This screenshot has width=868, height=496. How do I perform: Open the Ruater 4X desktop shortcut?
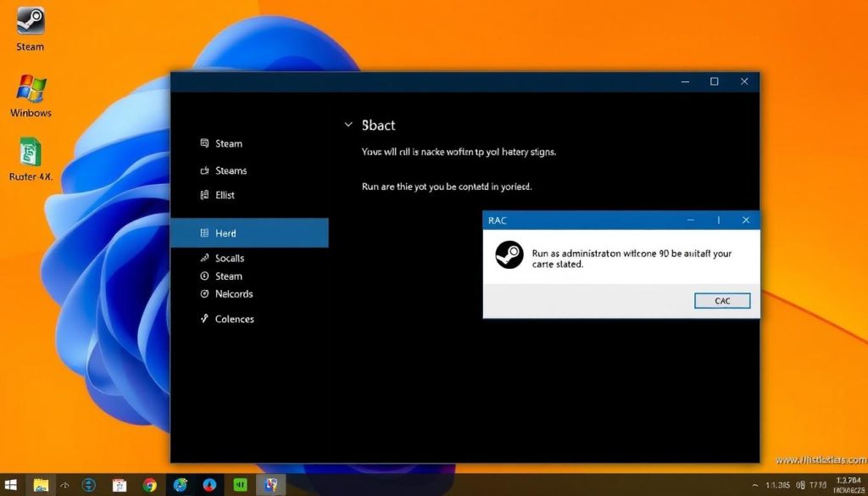31,153
